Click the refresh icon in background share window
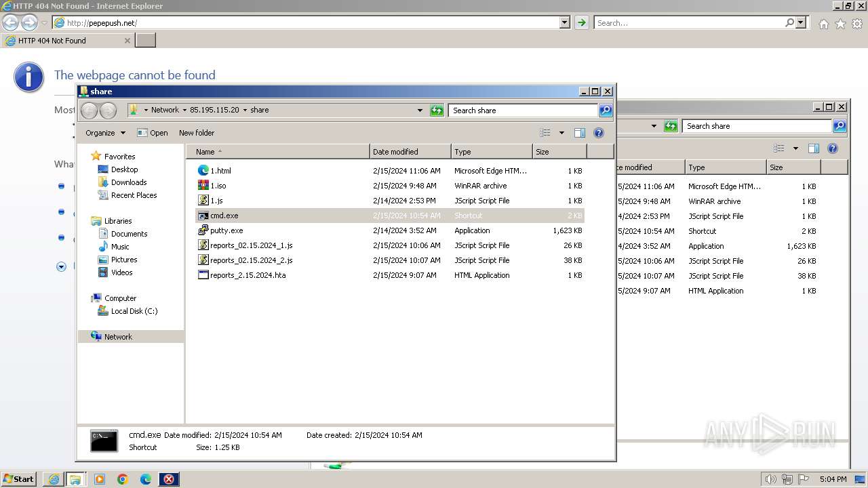 coord(671,126)
